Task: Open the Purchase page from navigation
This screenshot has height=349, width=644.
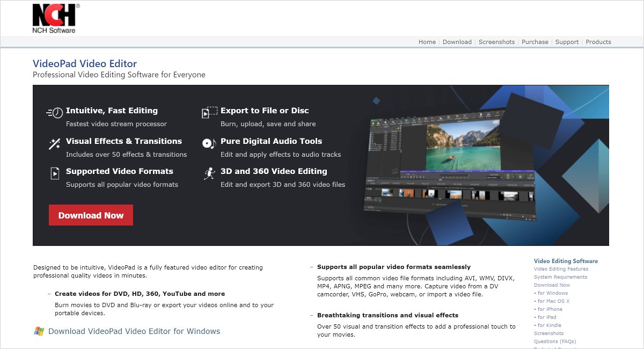Action: tap(535, 42)
